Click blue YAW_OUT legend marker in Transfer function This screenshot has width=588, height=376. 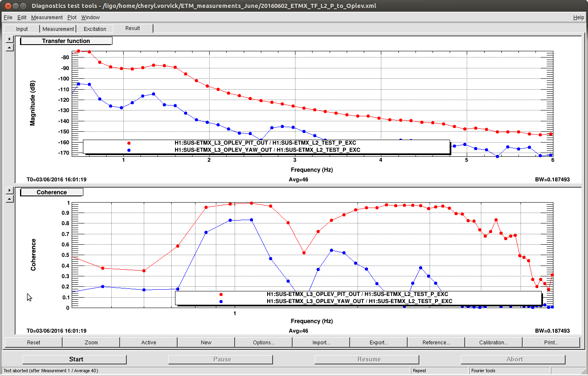tap(129, 150)
